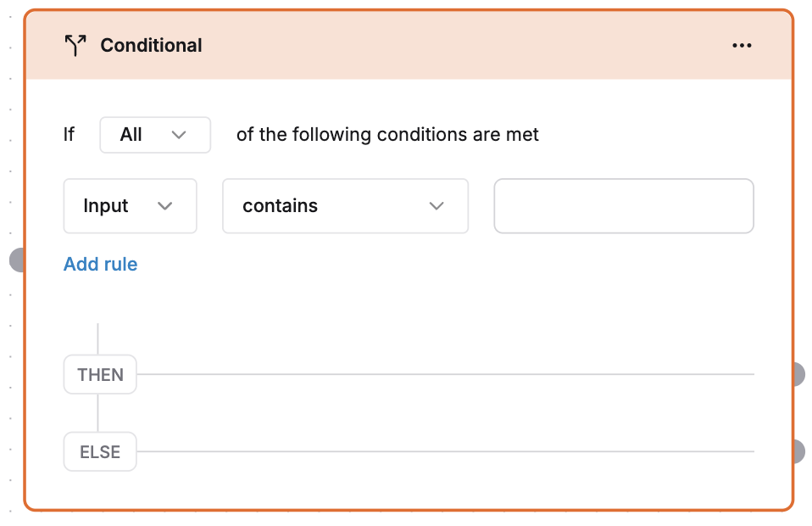Open the contains operator dropdown
Image resolution: width=812 pixels, height=526 pixels.
click(345, 206)
